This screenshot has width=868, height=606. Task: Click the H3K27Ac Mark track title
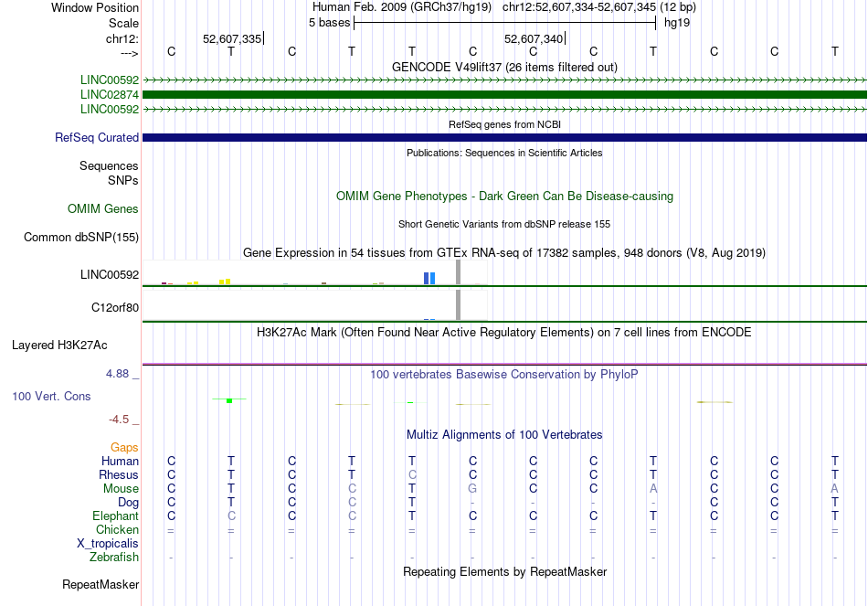504,333
